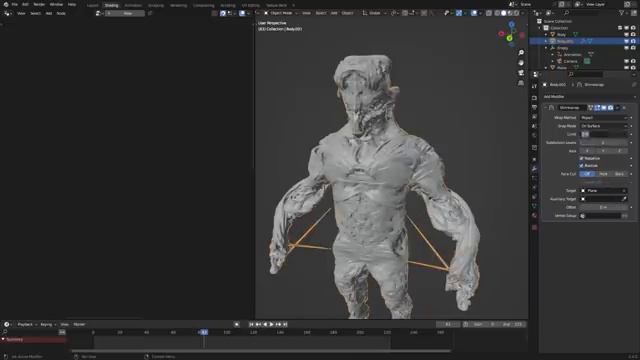Open the Tool properties tab at top of sidebar
The width and height of the screenshot is (640, 360).
tap(534, 86)
